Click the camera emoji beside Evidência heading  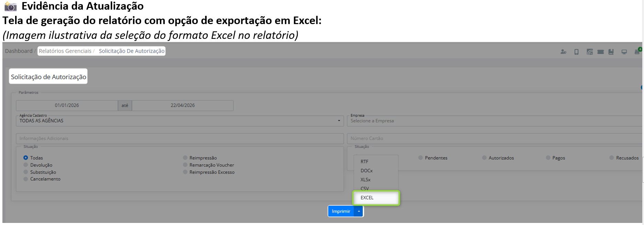coord(10,6)
